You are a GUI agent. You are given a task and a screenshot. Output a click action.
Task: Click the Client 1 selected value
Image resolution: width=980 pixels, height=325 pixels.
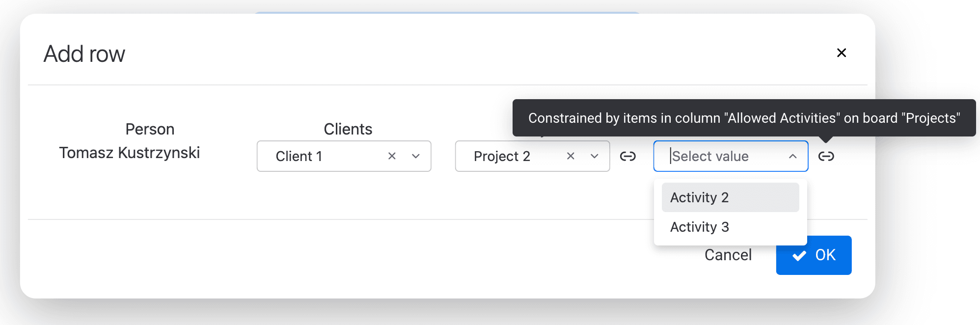coord(299,156)
